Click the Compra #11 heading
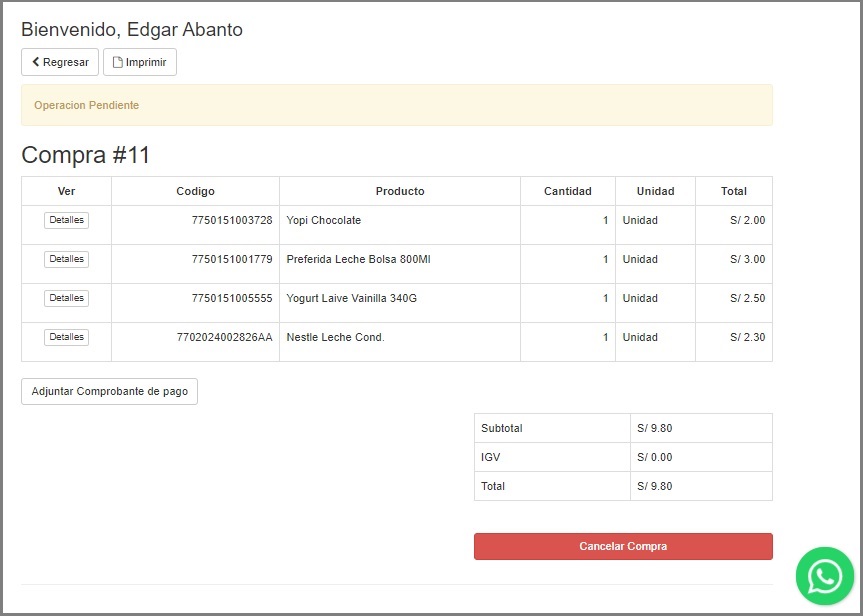The width and height of the screenshot is (863, 616). [x=85, y=155]
